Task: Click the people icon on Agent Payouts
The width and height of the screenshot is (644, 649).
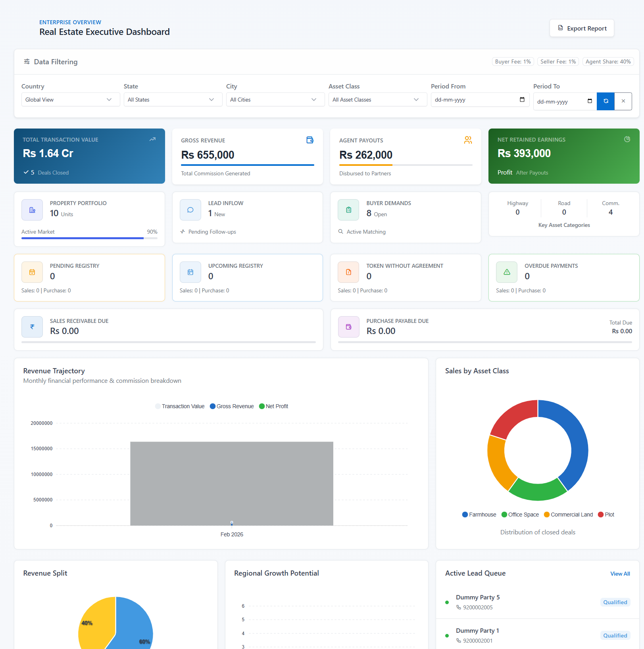Action: [x=468, y=140]
